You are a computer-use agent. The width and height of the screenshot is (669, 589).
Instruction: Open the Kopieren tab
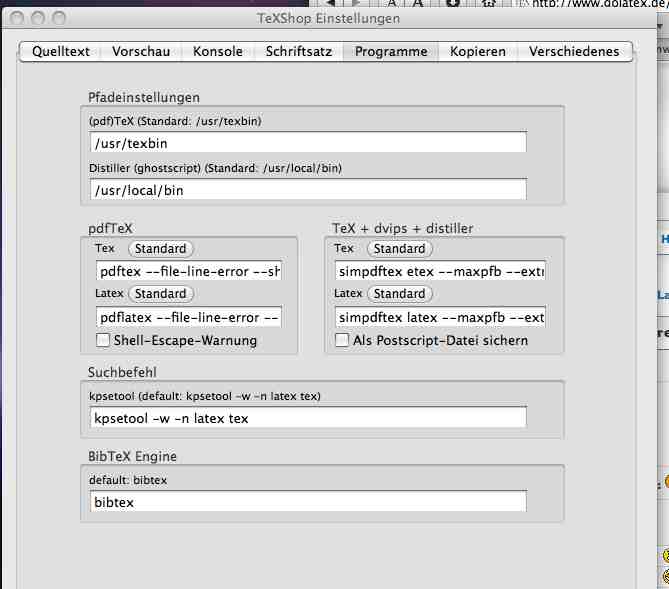pyautogui.click(x=478, y=52)
